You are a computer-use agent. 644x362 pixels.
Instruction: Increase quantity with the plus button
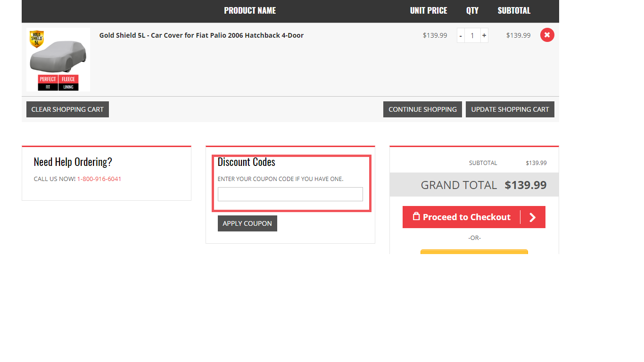[x=484, y=35]
